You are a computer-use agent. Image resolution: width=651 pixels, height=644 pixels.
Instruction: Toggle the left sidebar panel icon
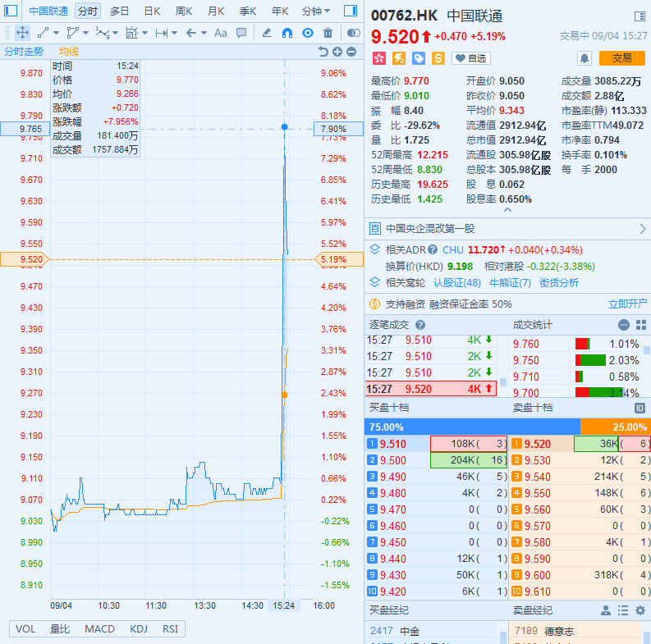(11, 11)
